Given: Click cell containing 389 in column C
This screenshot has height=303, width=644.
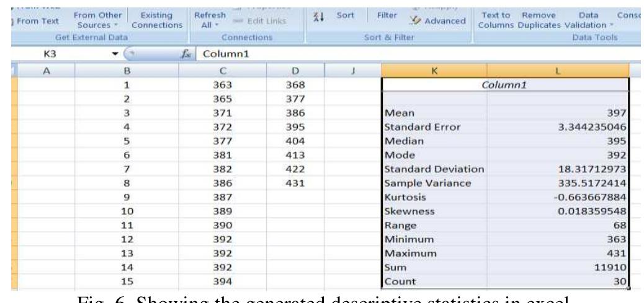Looking at the screenshot, I should point(223,211).
